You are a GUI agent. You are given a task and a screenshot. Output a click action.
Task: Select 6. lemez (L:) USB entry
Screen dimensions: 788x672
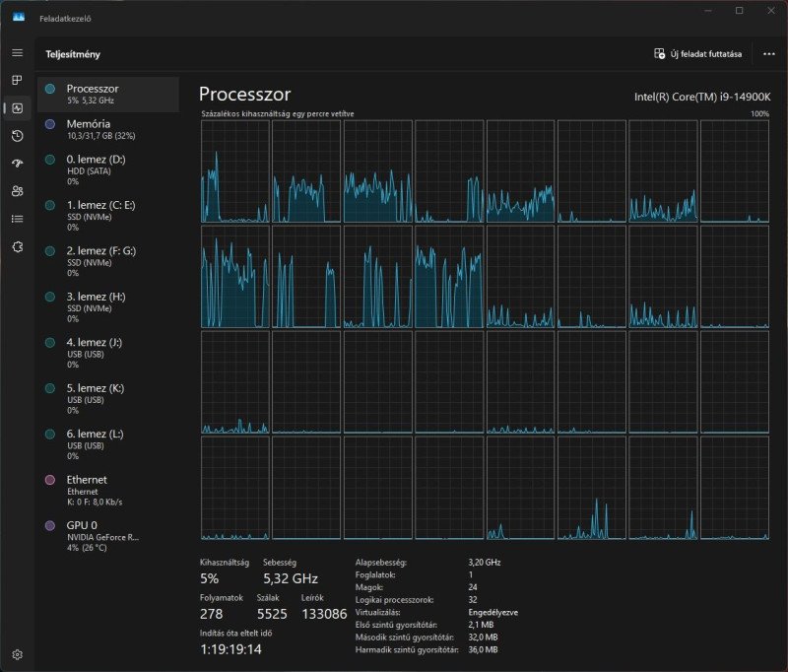(108, 444)
